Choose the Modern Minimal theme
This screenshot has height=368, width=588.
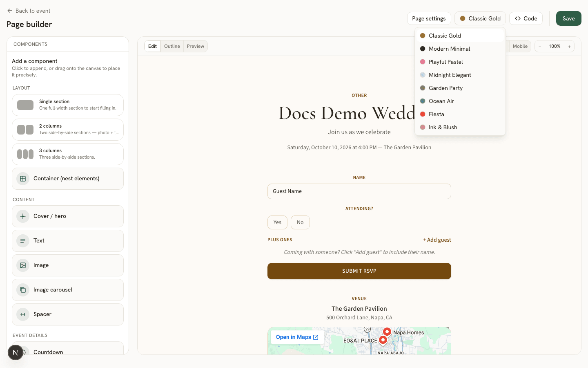460,49
